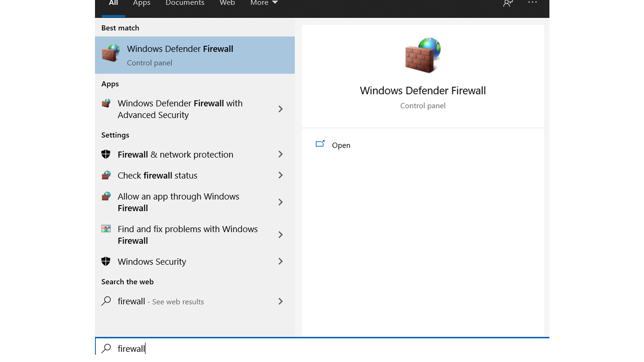Viewport: 644px width, 362px height.
Task: Switch to the Documents tab
Action: [x=185, y=3]
